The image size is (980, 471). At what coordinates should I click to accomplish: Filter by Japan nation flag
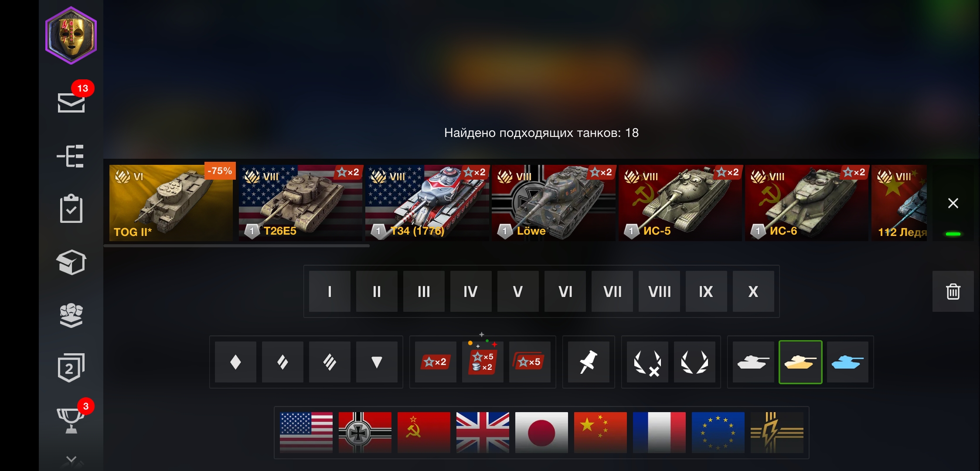point(541,432)
